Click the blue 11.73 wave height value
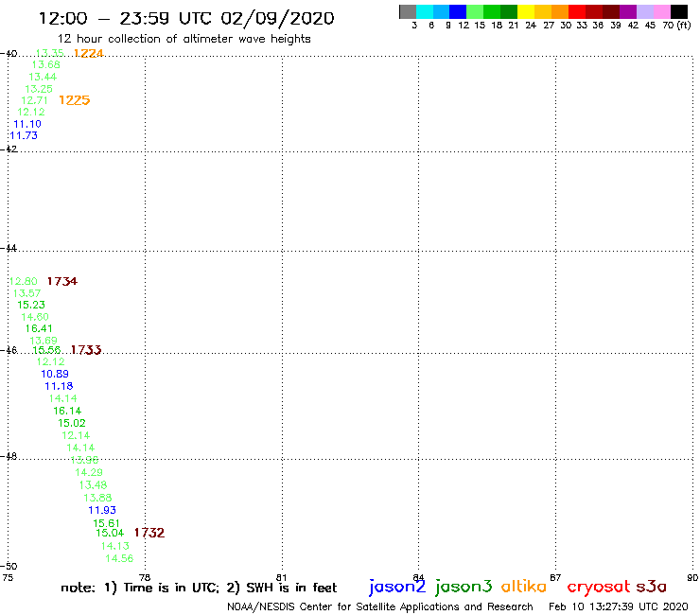The height and width of the screenshot is (615, 700). (24, 136)
